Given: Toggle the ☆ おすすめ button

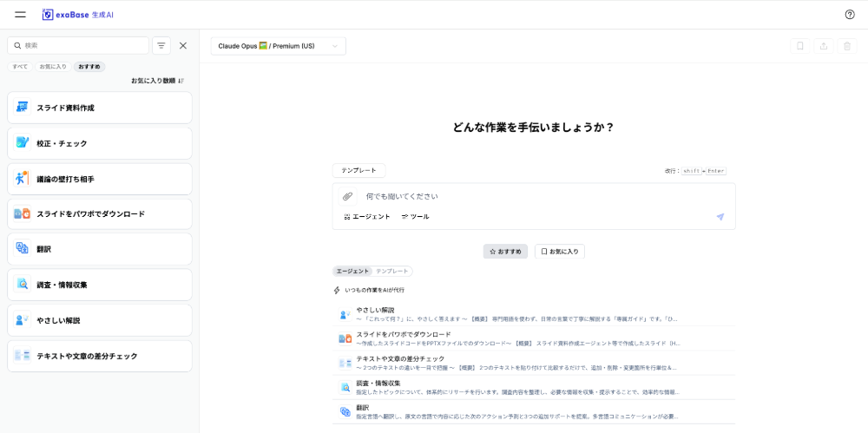Looking at the screenshot, I should pos(505,252).
